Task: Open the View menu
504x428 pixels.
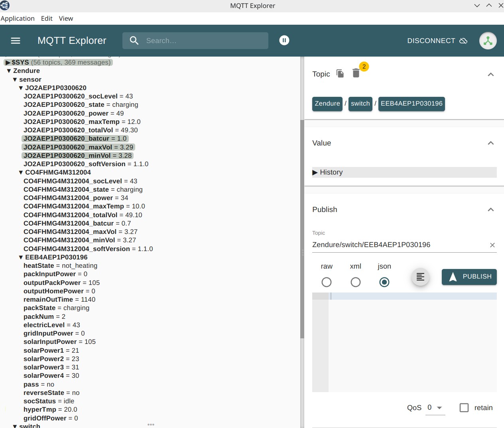Action: tap(66, 18)
